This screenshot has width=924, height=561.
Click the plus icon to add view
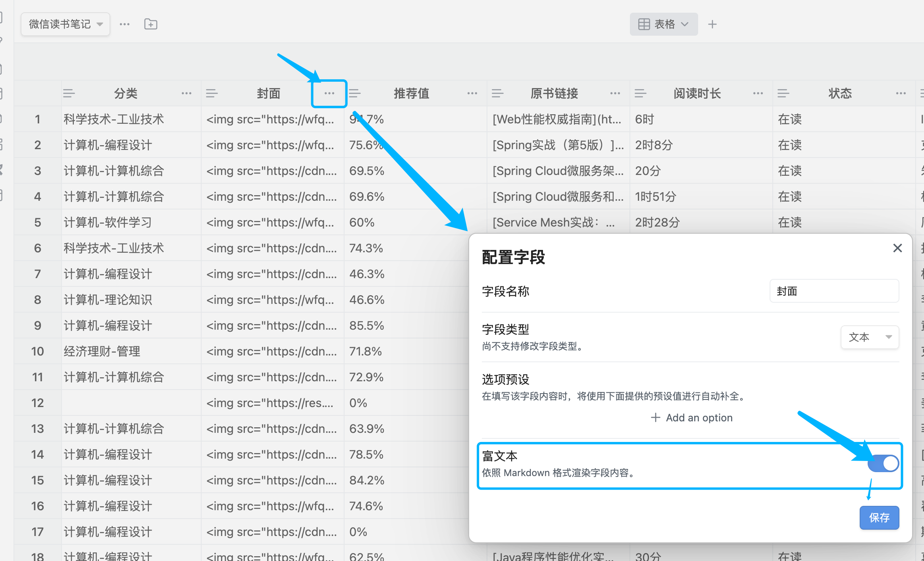click(x=712, y=24)
